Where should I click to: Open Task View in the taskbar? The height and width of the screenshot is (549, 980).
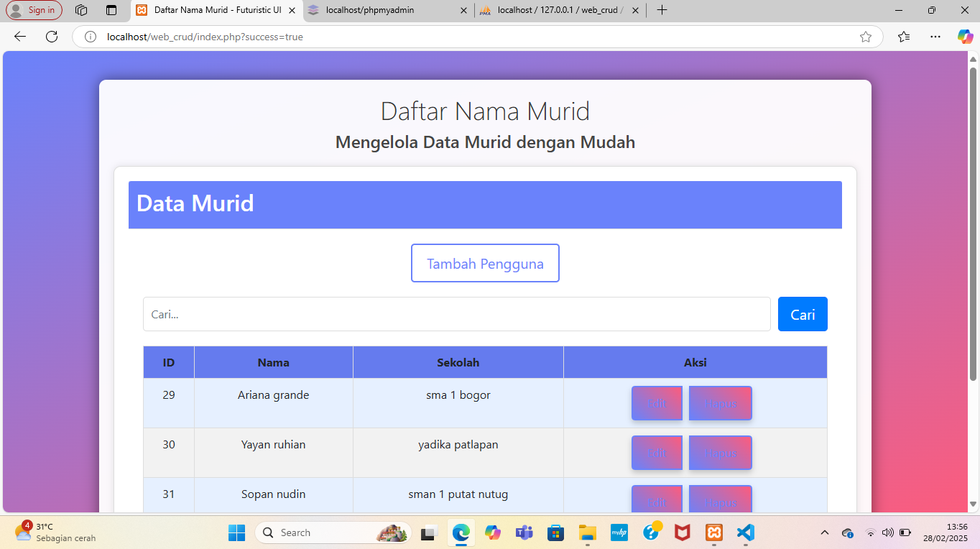click(429, 532)
